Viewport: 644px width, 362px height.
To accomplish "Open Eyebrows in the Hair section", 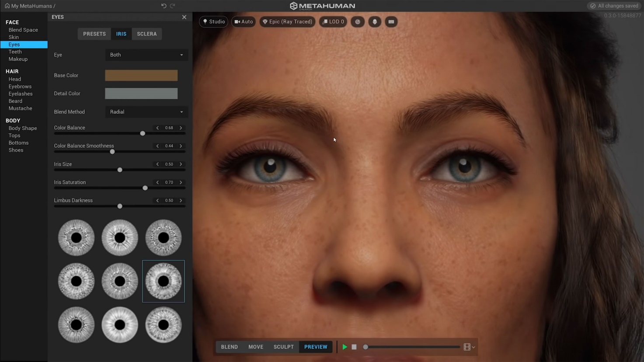I will pos(20,87).
